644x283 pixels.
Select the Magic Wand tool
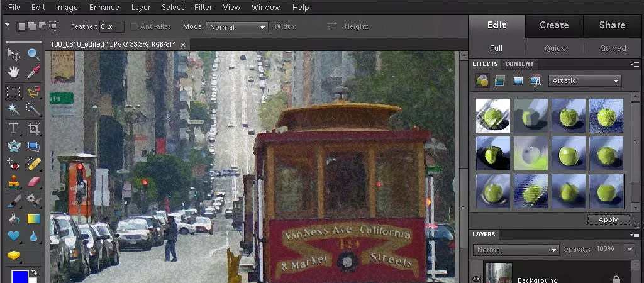point(14,109)
